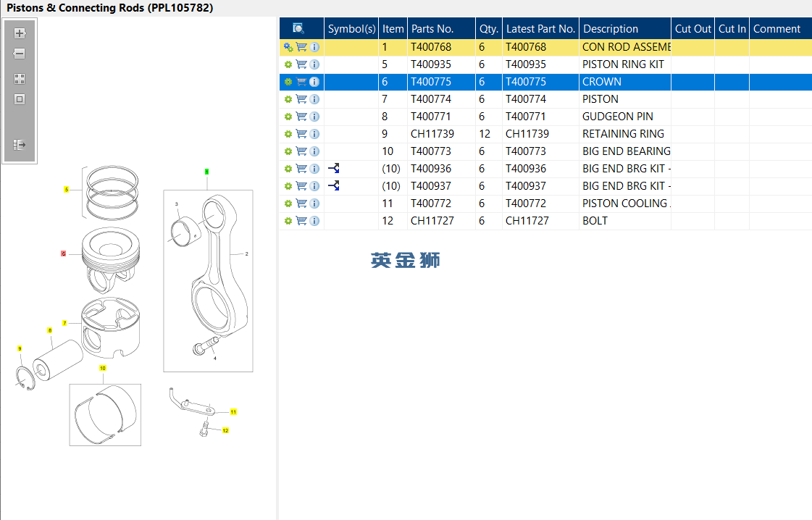Show info for PISTON T400774

(314, 99)
